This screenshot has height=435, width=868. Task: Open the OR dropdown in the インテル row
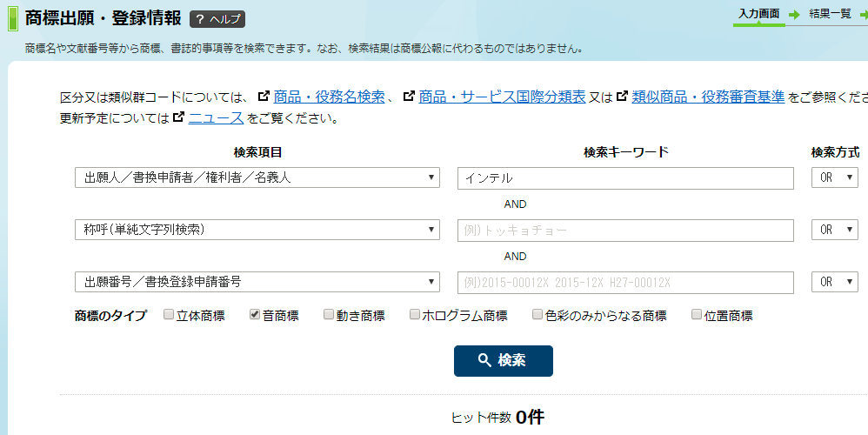tap(835, 177)
